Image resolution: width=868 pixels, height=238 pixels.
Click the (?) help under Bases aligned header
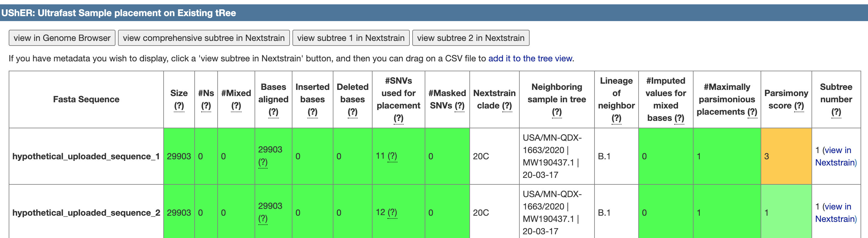coord(273,112)
